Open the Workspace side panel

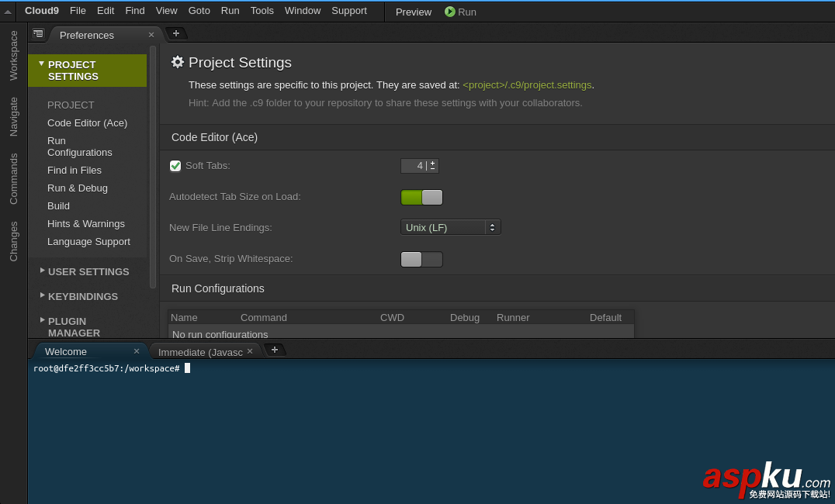[x=13, y=55]
